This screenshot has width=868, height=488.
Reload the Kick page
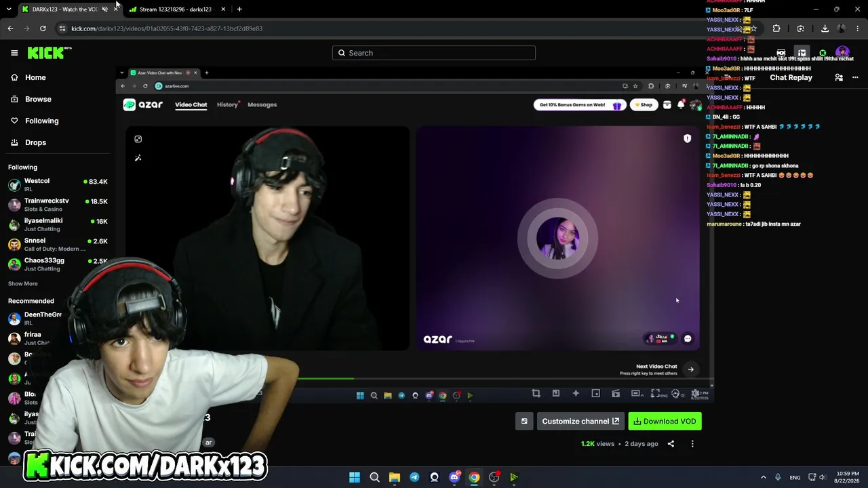pyautogui.click(x=43, y=28)
